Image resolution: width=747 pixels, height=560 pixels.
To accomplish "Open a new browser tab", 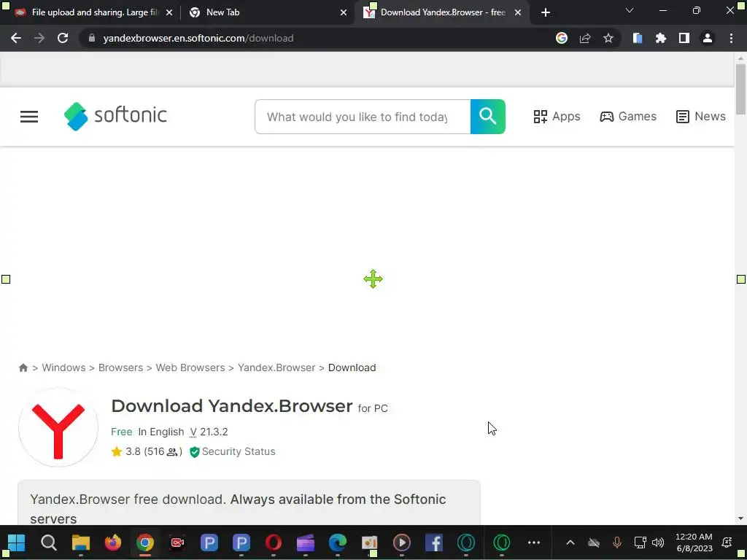I will tap(546, 13).
